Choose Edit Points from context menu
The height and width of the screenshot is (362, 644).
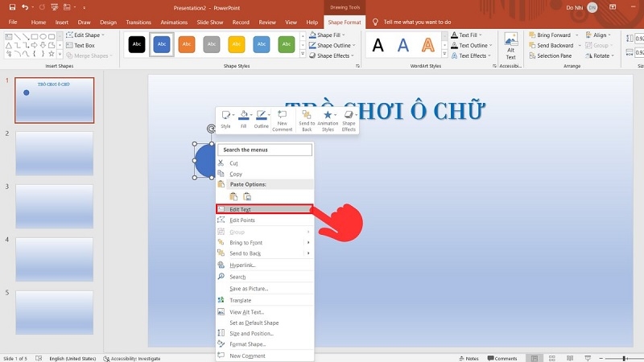265,220
